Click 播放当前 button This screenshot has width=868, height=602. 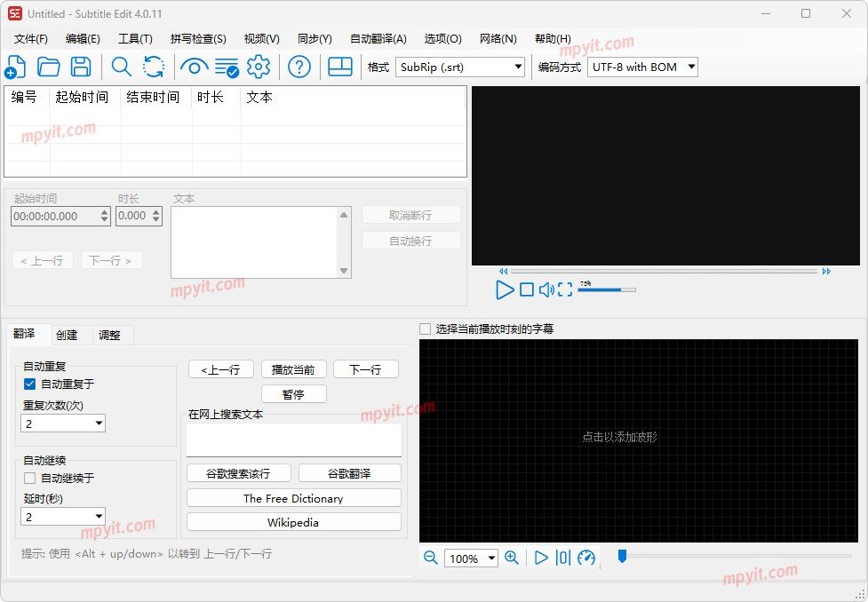coord(293,369)
